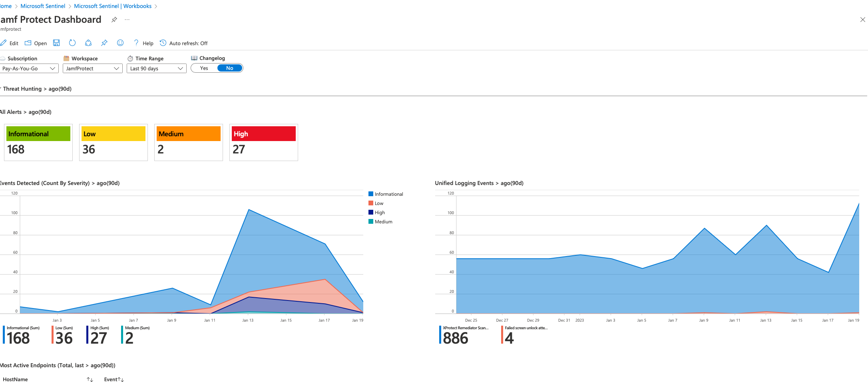Click the Informational (Sum) 168 summary
868x382 pixels.
tap(22, 335)
